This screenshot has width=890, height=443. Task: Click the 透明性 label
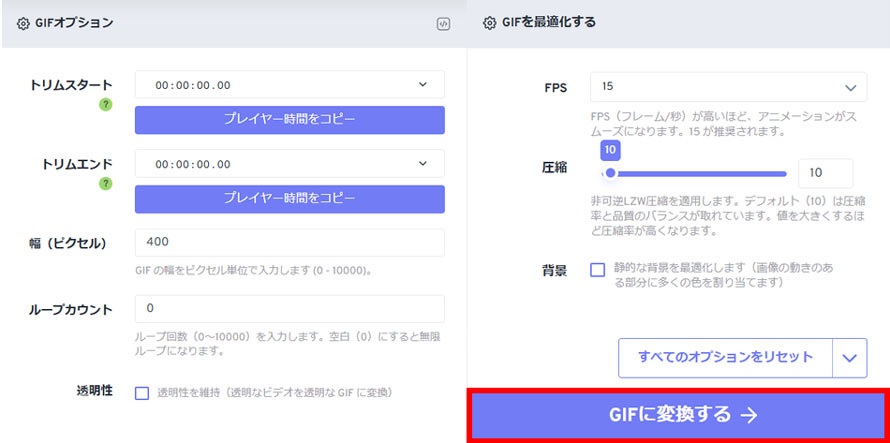click(x=94, y=391)
